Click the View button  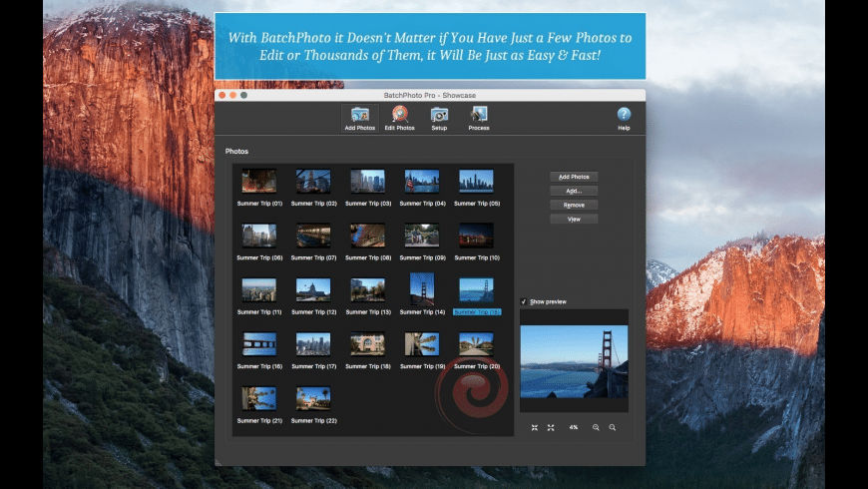coord(574,220)
